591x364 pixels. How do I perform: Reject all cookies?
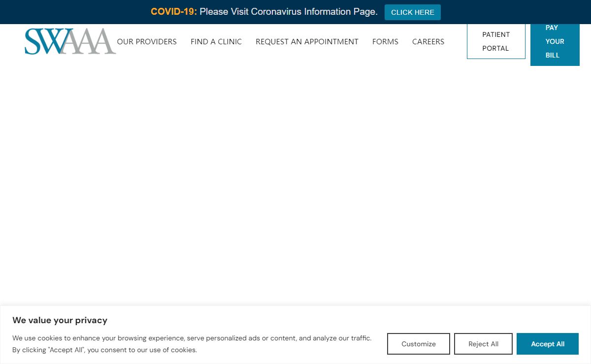483,344
